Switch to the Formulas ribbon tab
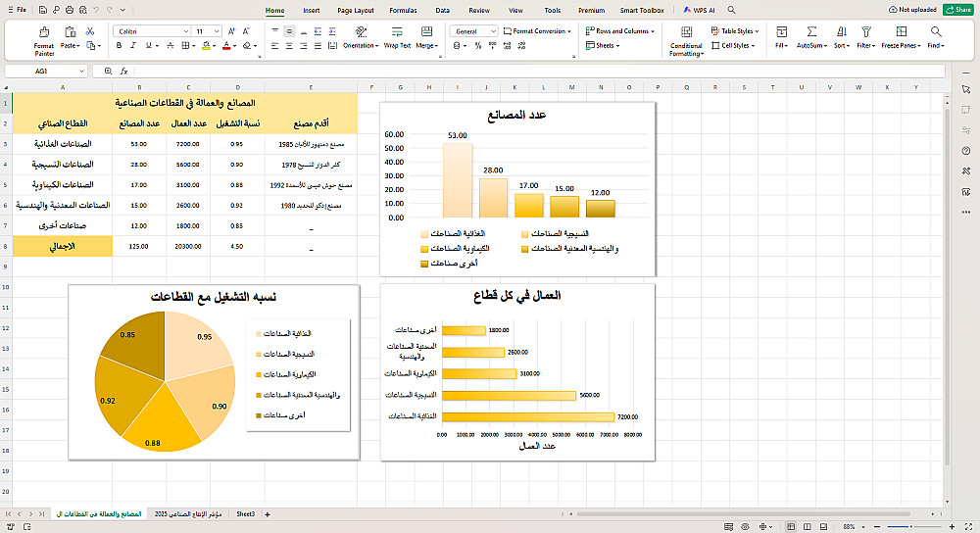Screen dimensions: 980x533 click(403, 10)
